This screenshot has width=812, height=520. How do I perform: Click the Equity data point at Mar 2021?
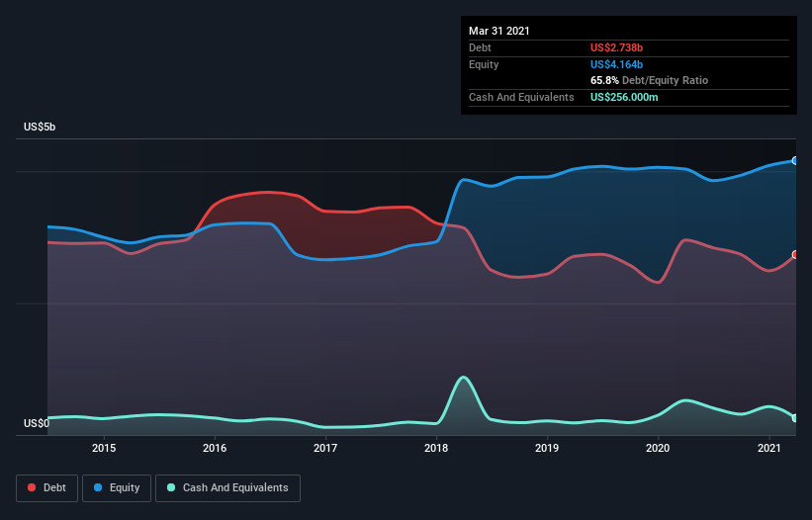[795, 161]
